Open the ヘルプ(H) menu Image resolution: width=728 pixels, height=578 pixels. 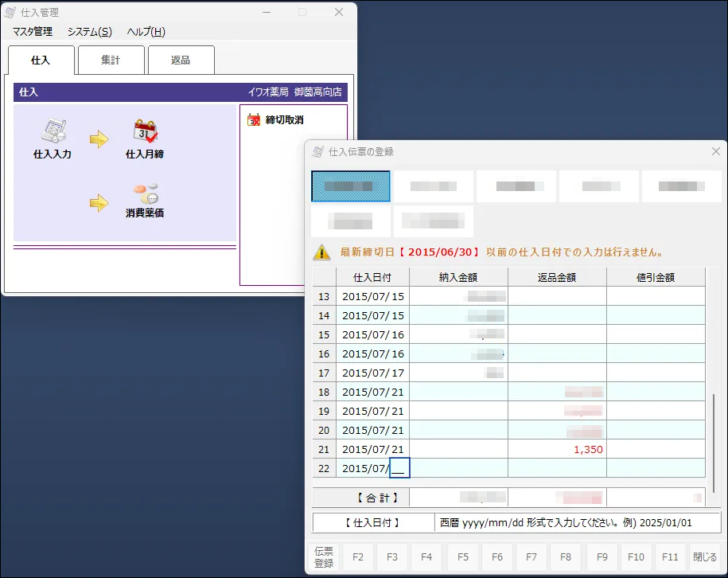[146, 32]
